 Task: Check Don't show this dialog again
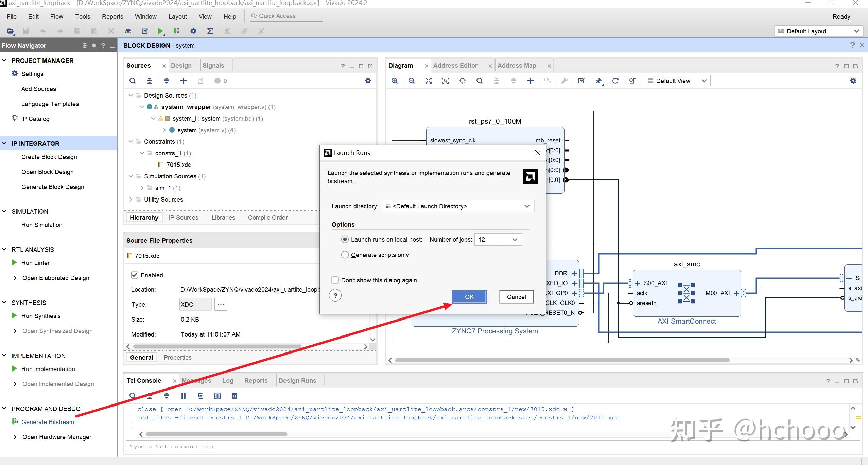coord(335,280)
